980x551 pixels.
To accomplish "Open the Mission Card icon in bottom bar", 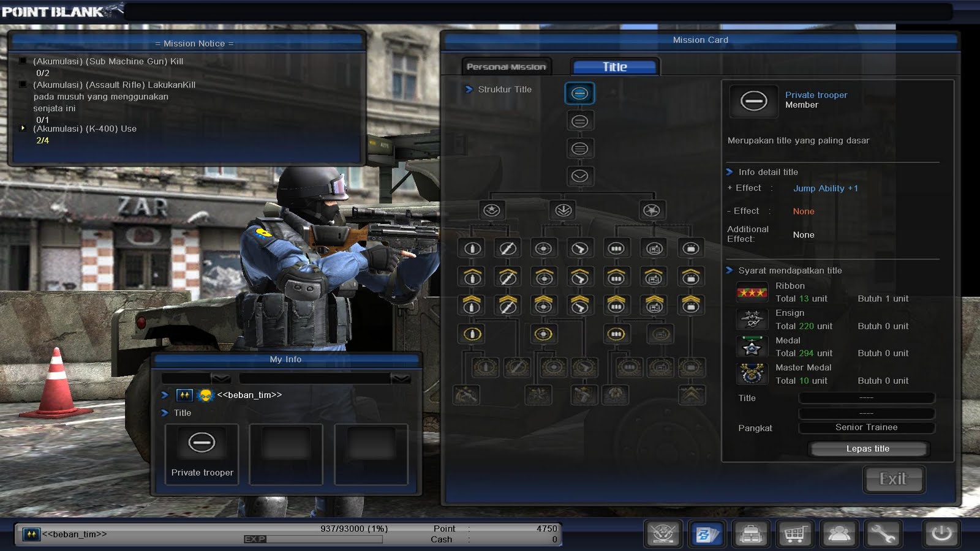I will pyautogui.click(x=707, y=534).
